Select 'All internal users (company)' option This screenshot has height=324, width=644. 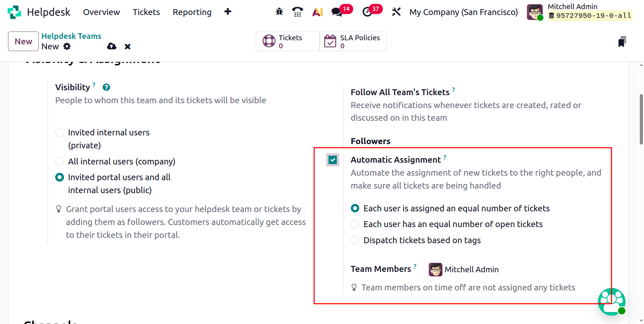[60, 161]
